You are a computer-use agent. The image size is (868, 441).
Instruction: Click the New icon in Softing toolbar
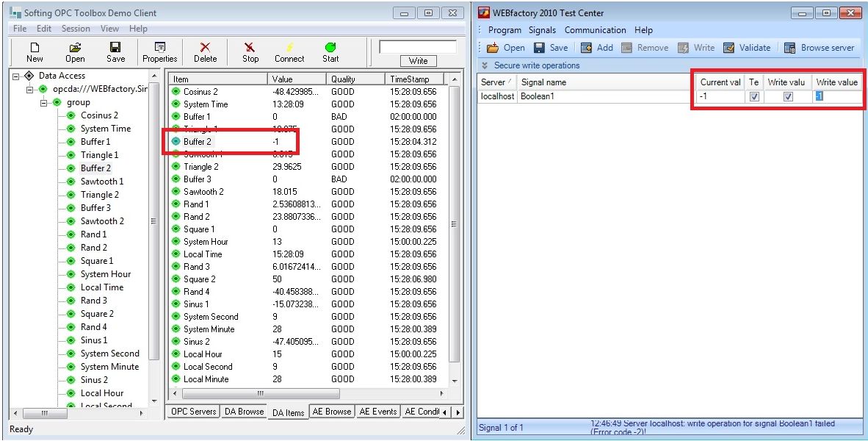[34, 47]
